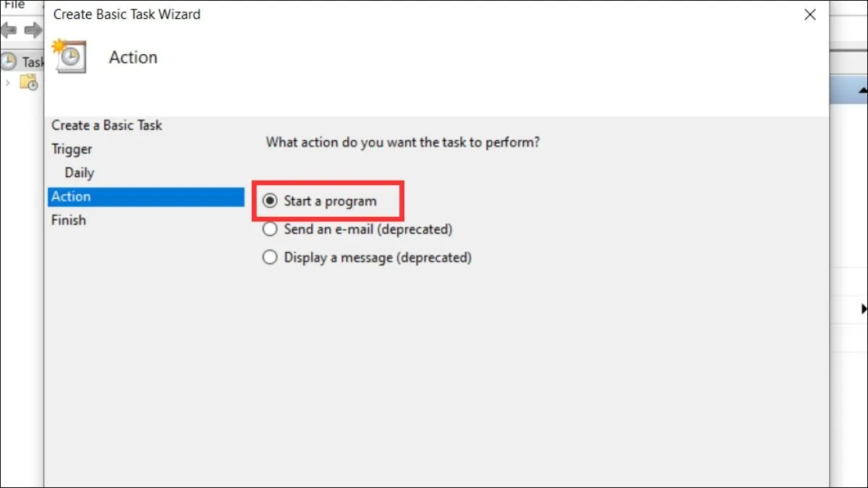The width and height of the screenshot is (868, 488).
Task: Click the back navigation arrow
Action: (10, 30)
